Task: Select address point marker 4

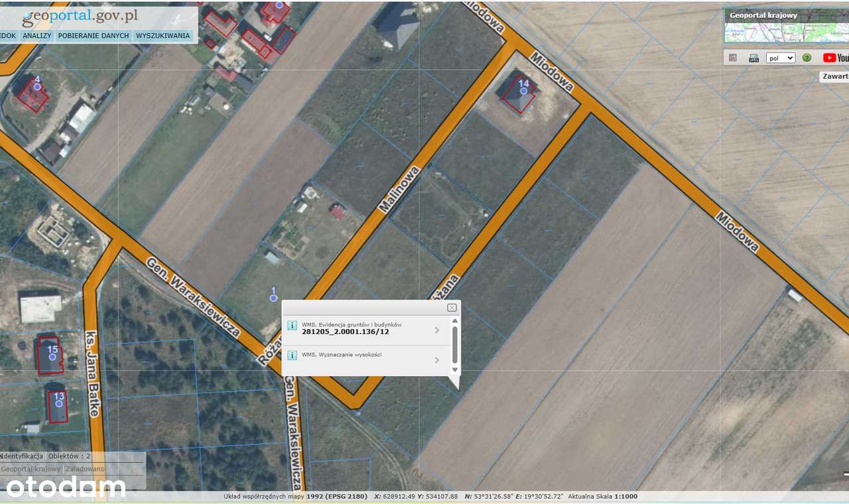Action: point(37,86)
